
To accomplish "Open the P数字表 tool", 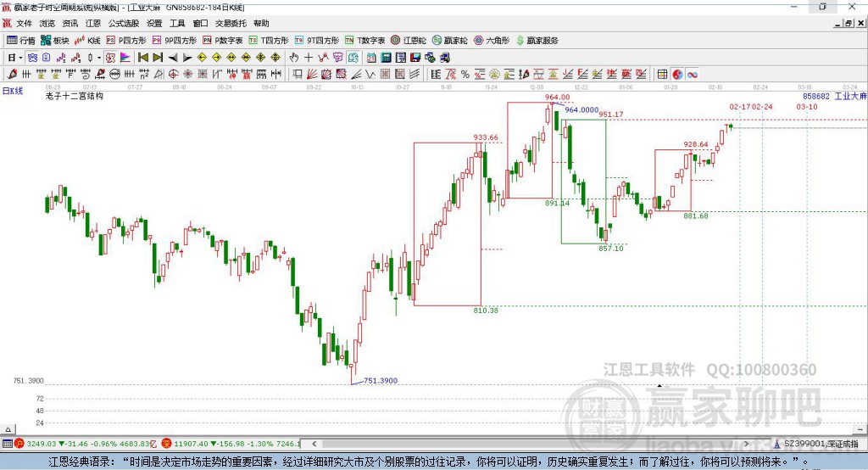I will 223,41.
